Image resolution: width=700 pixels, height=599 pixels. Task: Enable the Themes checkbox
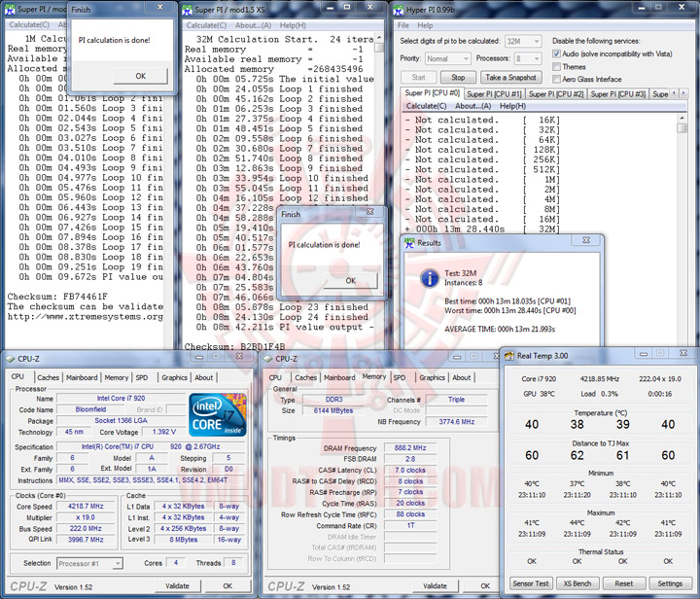pyautogui.click(x=556, y=66)
